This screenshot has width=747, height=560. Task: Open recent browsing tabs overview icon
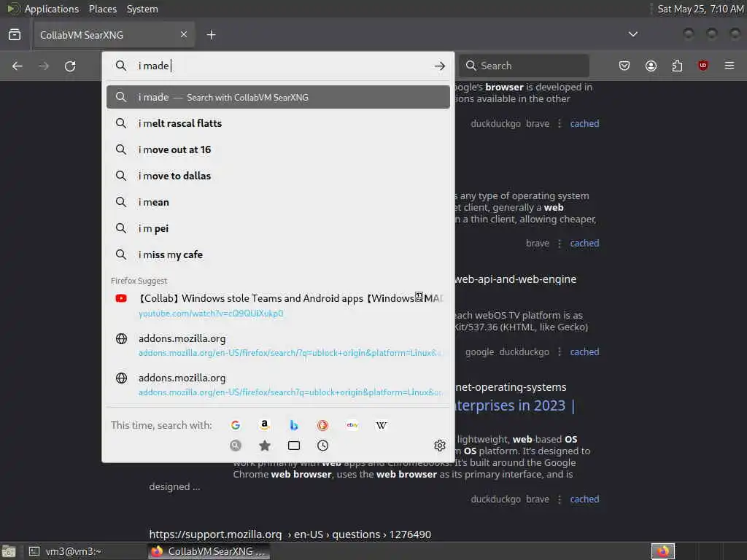coord(15,35)
